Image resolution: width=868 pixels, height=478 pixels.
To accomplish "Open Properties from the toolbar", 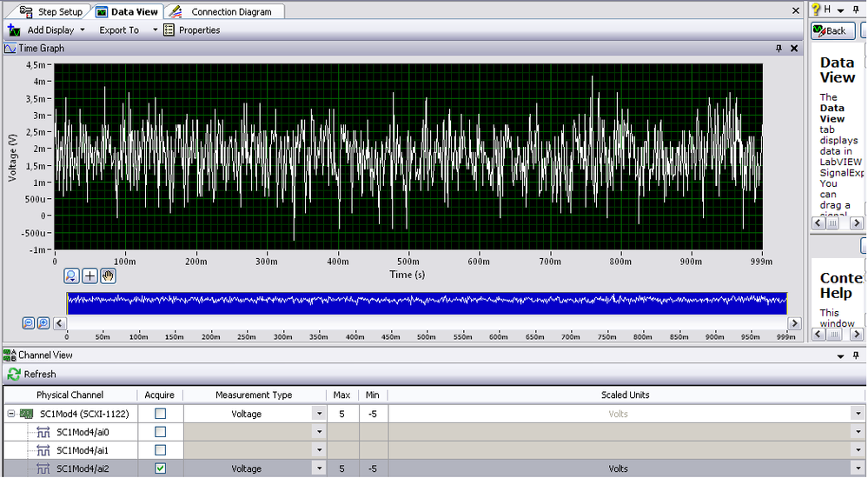I will tap(192, 30).
